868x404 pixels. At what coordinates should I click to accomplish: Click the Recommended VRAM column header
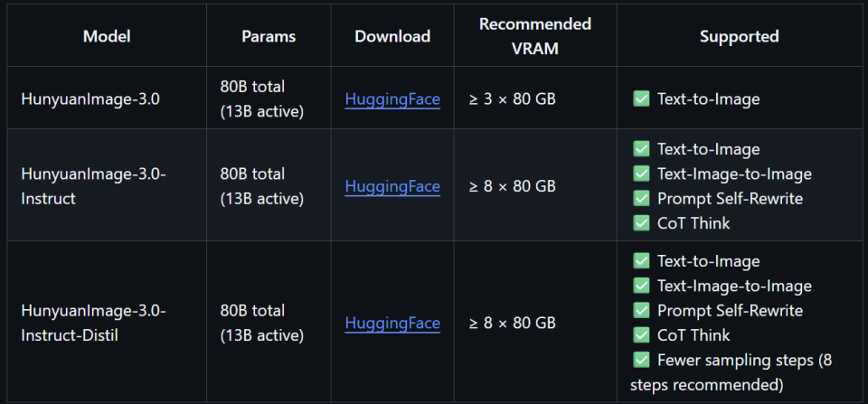click(535, 36)
